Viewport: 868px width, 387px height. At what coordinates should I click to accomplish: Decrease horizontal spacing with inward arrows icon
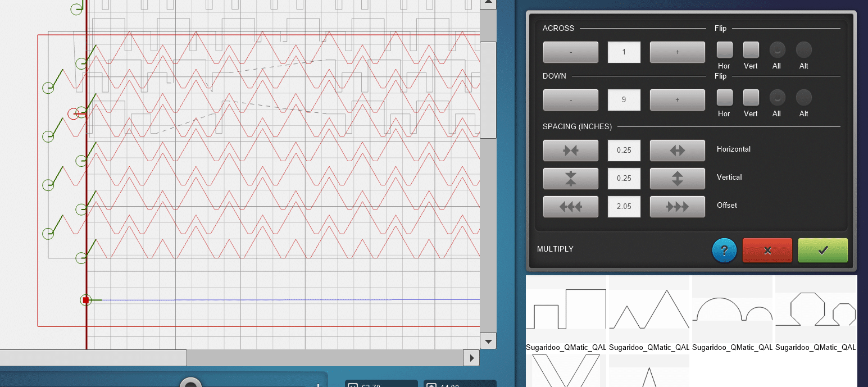[570, 151]
